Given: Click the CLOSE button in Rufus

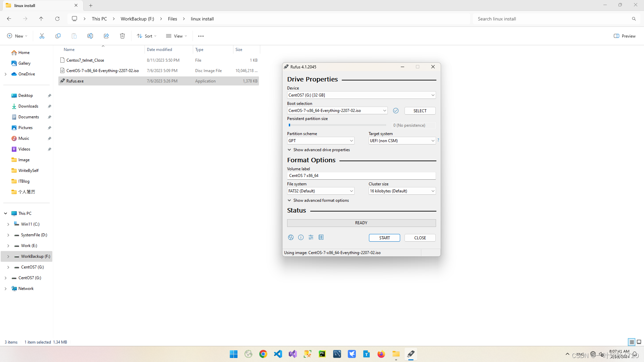Looking at the screenshot, I should (x=420, y=238).
